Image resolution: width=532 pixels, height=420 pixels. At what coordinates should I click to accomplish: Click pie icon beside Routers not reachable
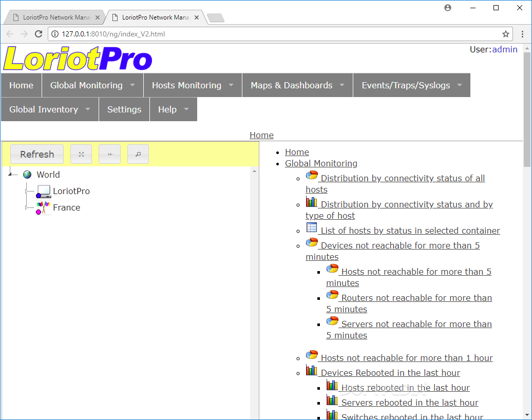click(332, 295)
